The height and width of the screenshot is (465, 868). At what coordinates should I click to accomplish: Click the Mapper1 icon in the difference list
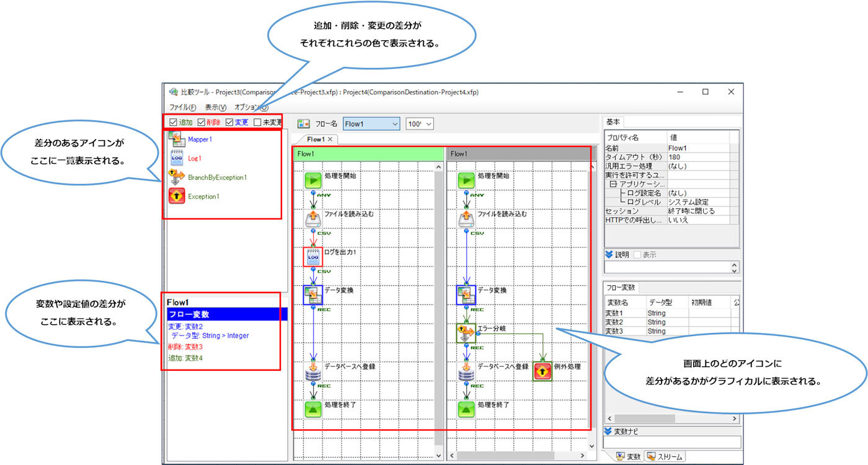pyautogui.click(x=177, y=139)
